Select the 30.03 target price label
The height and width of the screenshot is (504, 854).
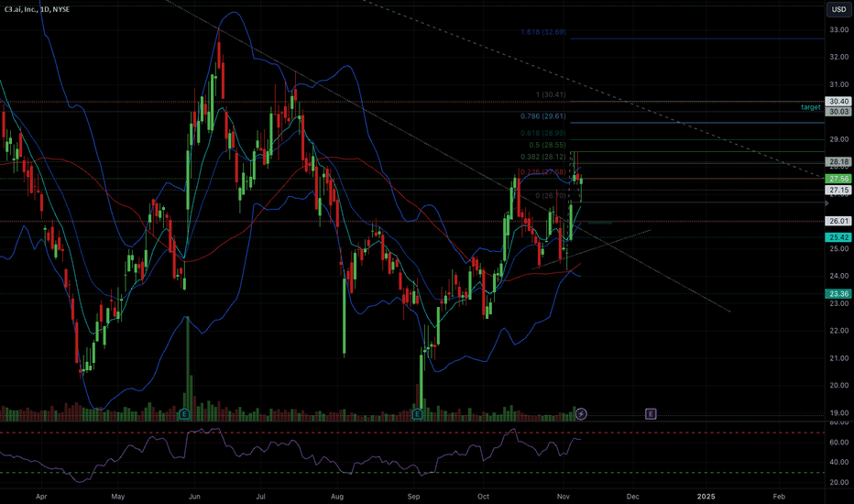pos(838,112)
